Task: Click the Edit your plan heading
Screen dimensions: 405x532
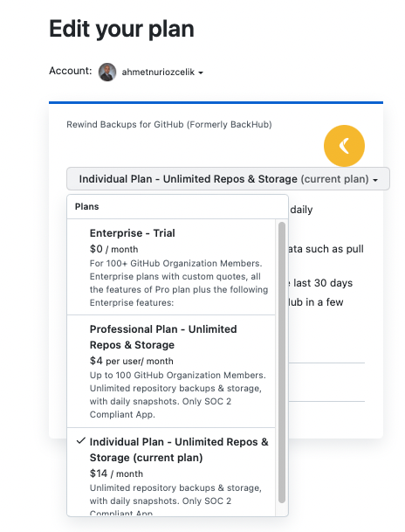Action: click(x=121, y=29)
